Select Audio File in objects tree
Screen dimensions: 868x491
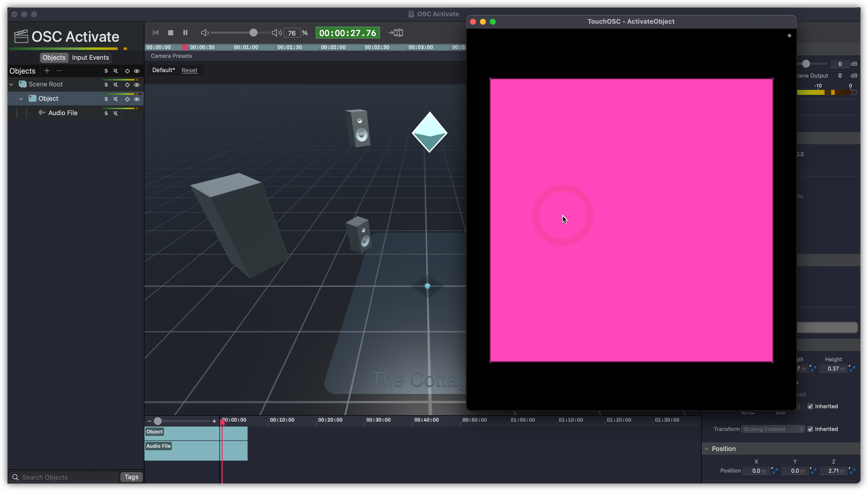[x=63, y=113]
